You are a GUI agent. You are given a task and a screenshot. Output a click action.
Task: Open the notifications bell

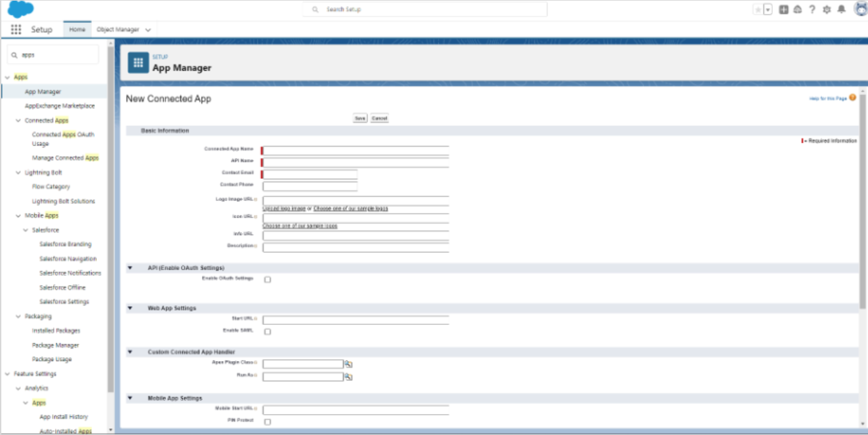[842, 10]
